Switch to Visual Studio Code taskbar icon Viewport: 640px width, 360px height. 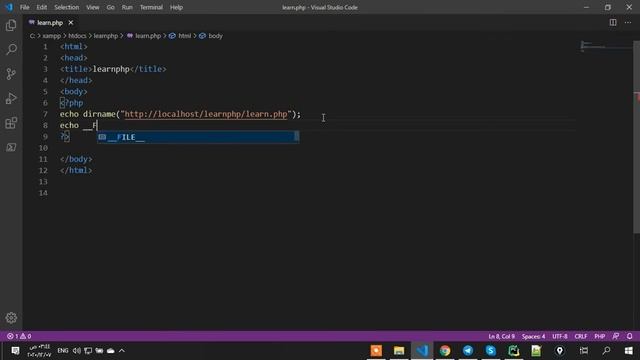422,351
